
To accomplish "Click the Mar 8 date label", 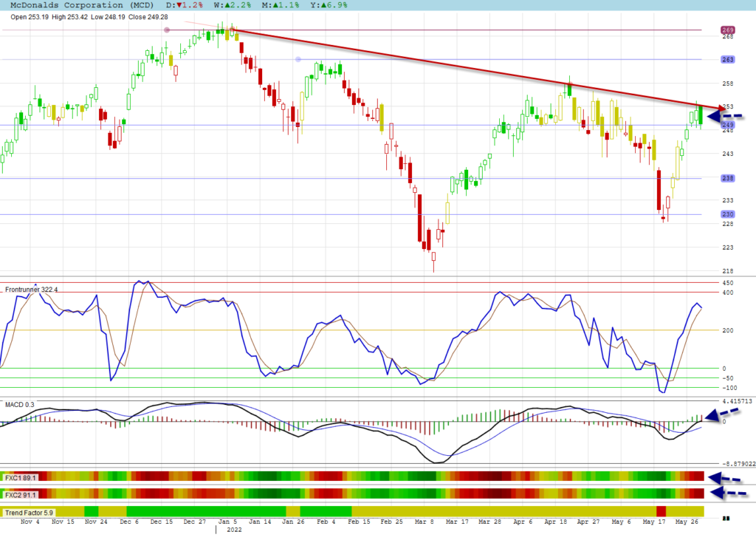I will point(425,522).
